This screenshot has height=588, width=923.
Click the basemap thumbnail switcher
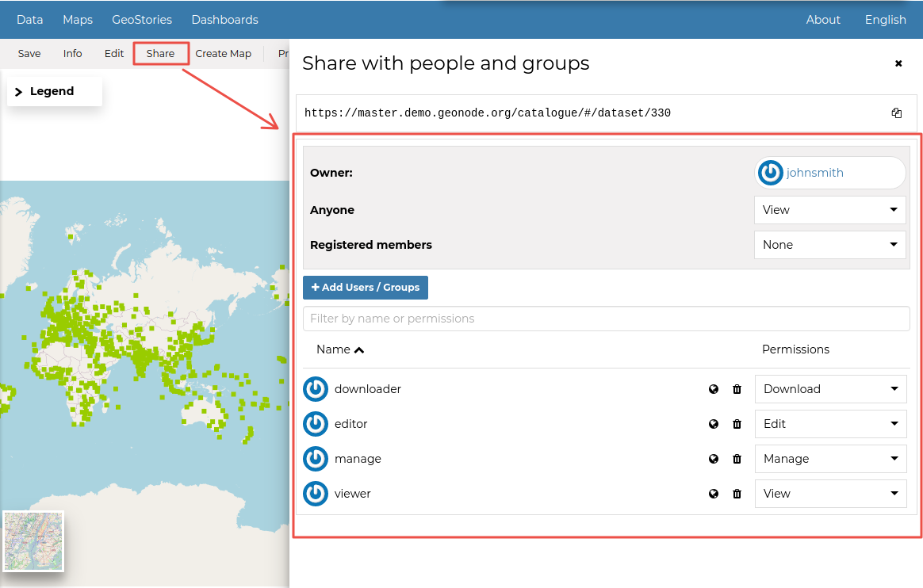33,541
